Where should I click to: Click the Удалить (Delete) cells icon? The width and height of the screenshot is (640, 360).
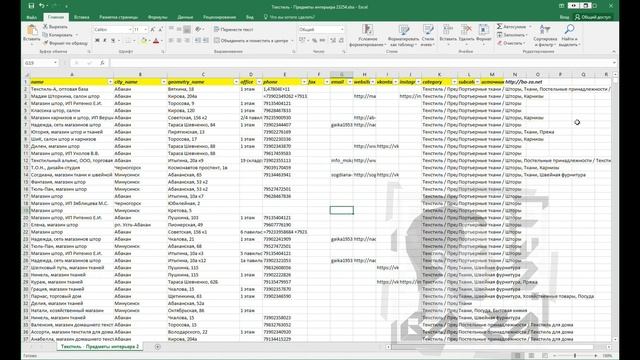(x=466, y=29)
